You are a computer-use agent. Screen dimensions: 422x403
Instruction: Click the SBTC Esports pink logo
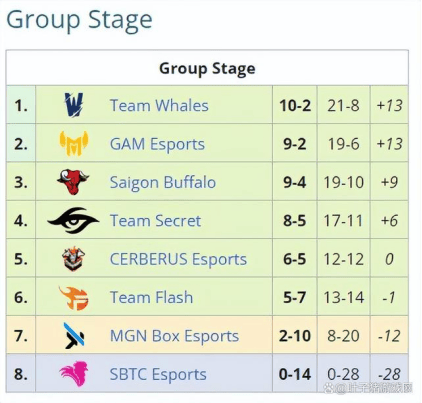click(x=74, y=374)
